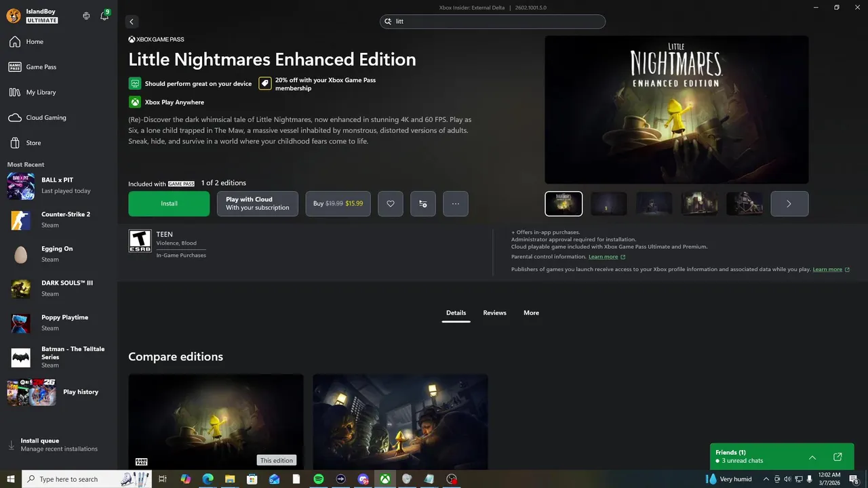Viewport: 868px width, 488px height.
Task: Click Buy for $15.99 button
Action: pyautogui.click(x=338, y=203)
